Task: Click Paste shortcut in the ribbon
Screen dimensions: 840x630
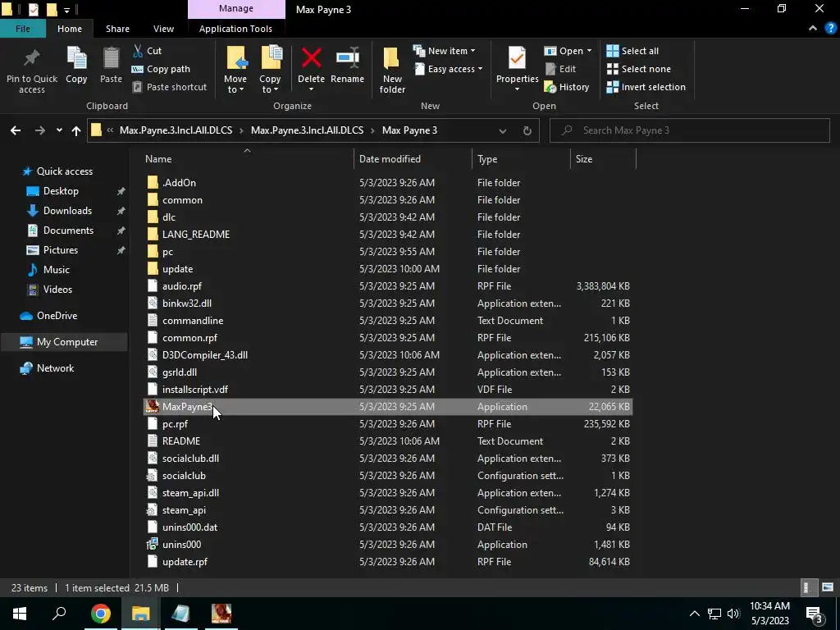Action: tap(169, 87)
